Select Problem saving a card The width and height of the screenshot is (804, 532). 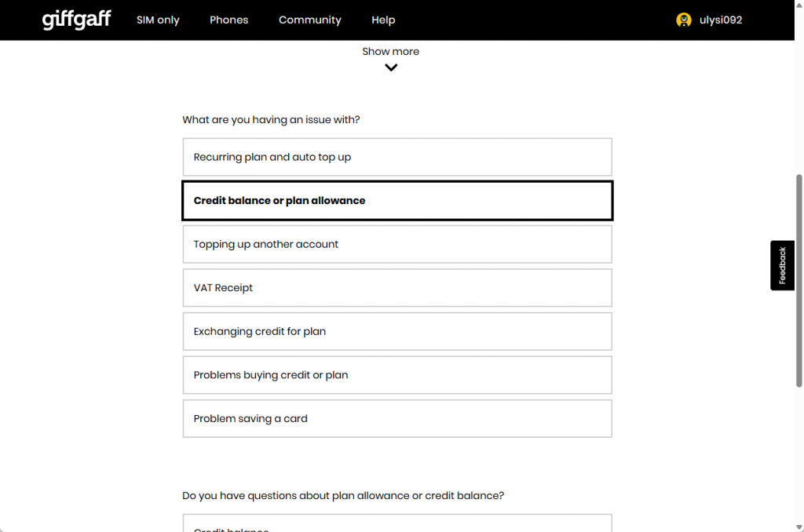tap(397, 418)
